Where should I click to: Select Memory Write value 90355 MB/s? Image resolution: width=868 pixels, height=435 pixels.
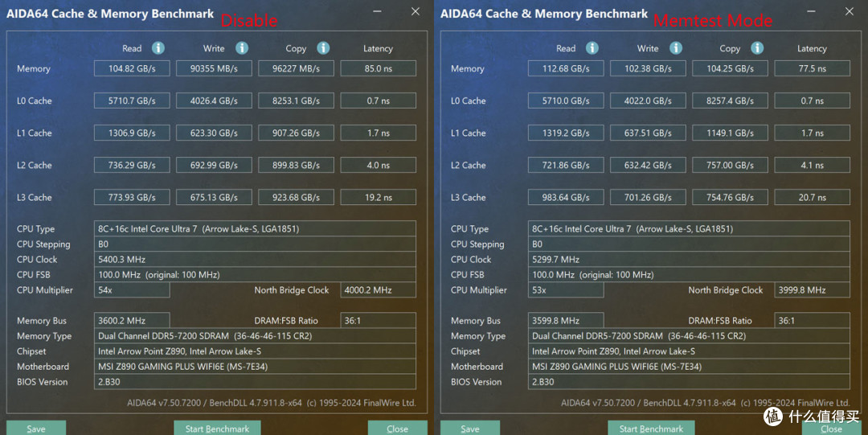click(214, 68)
